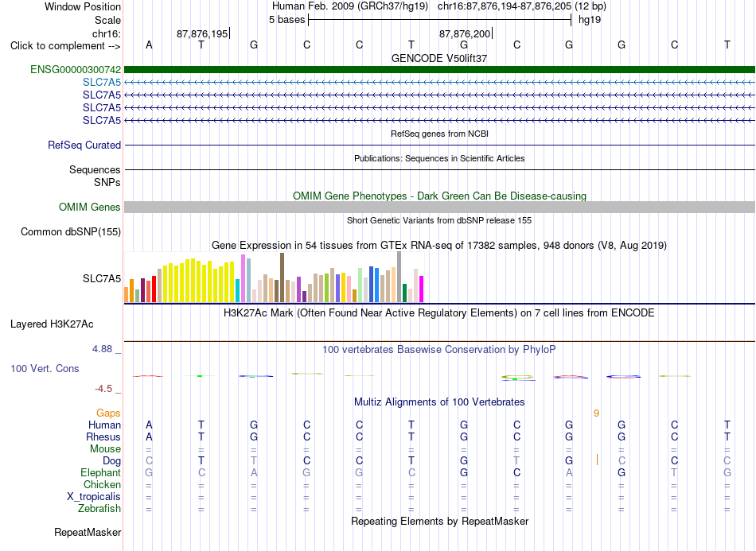Image resolution: width=756 pixels, height=551 pixels.
Task: Select the 100 Vert. Cons label
Action: click(45, 368)
